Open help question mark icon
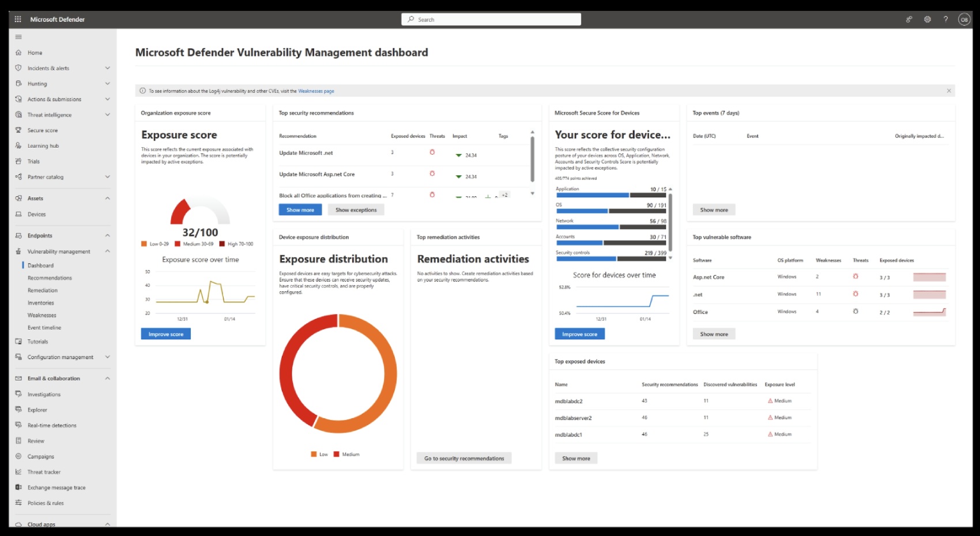 pyautogui.click(x=945, y=19)
